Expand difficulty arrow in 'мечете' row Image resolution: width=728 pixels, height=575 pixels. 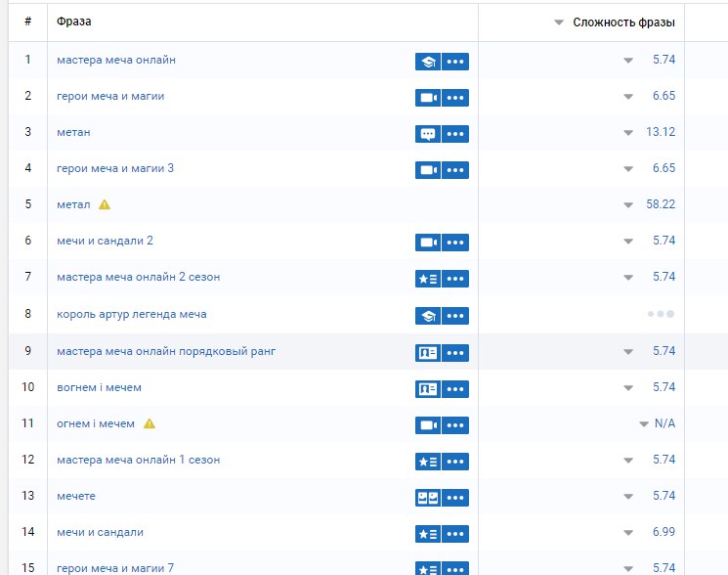pyautogui.click(x=628, y=497)
